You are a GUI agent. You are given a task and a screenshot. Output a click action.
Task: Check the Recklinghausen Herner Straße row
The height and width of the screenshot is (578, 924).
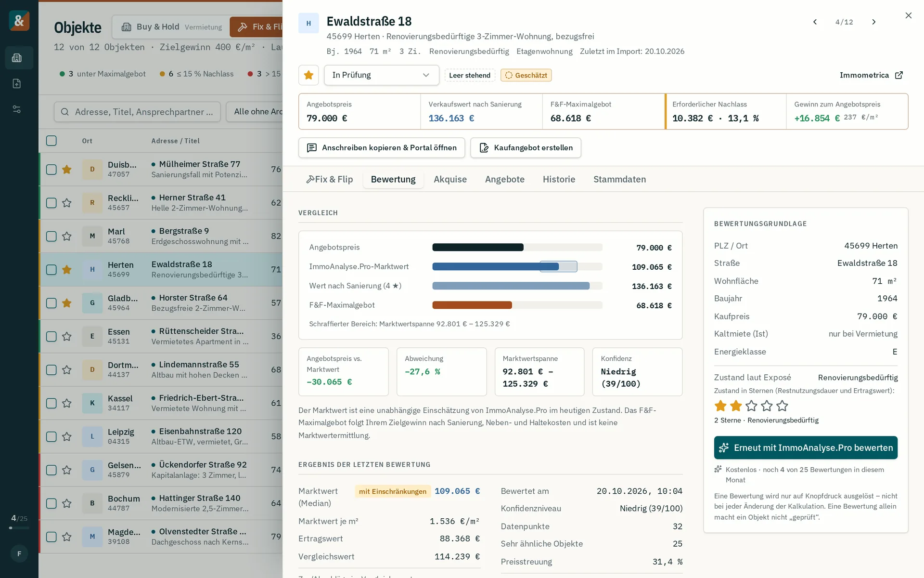coord(51,203)
